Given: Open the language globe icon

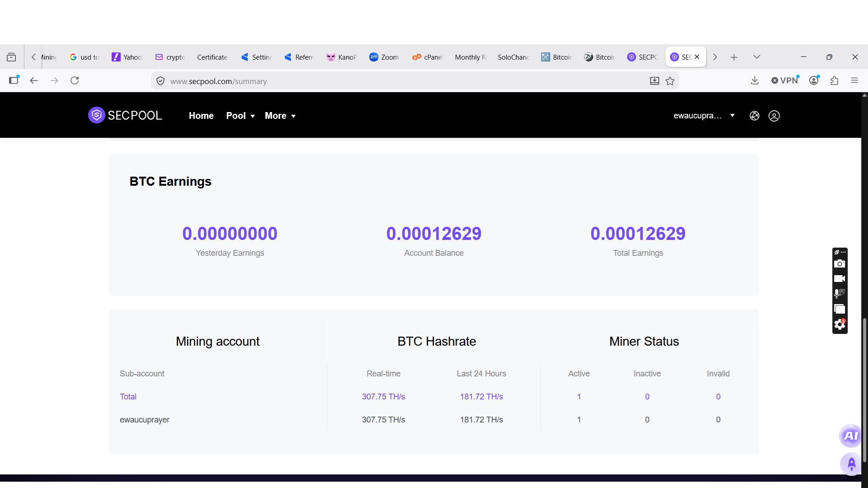Looking at the screenshot, I should tap(755, 116).
